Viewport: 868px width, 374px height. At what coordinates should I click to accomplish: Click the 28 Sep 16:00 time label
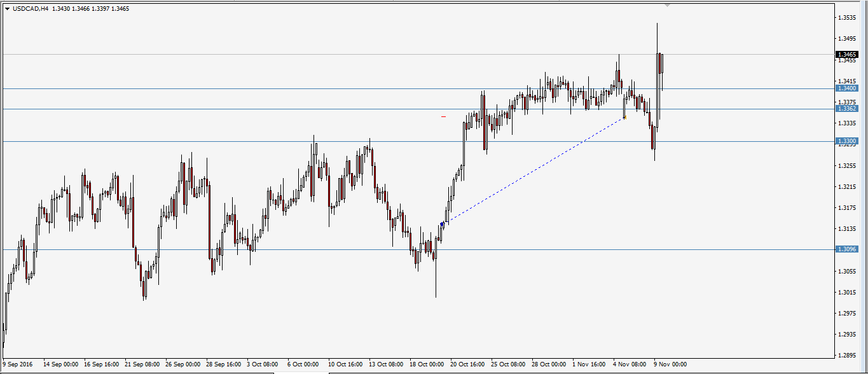[224, 364]
